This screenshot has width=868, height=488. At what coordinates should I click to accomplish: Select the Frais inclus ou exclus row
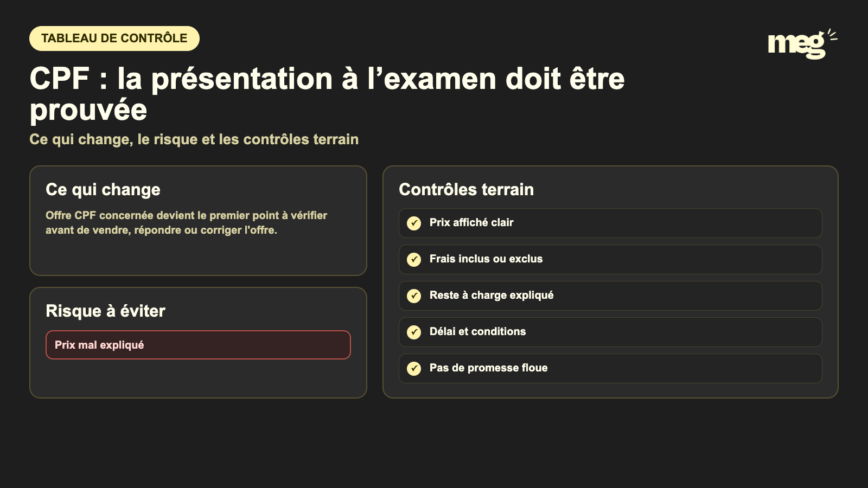pos(610,259)
